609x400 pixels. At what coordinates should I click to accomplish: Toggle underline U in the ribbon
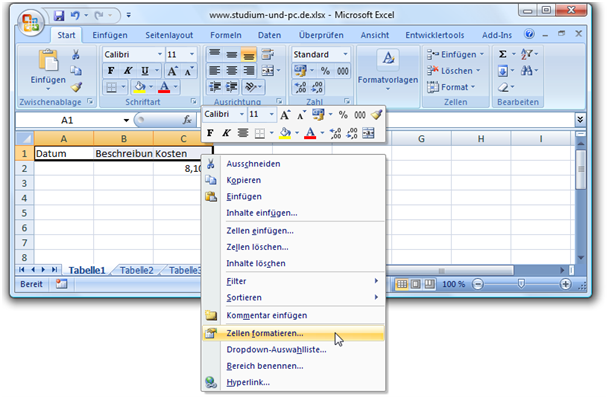pyautogui.click(x=145, y=71)
